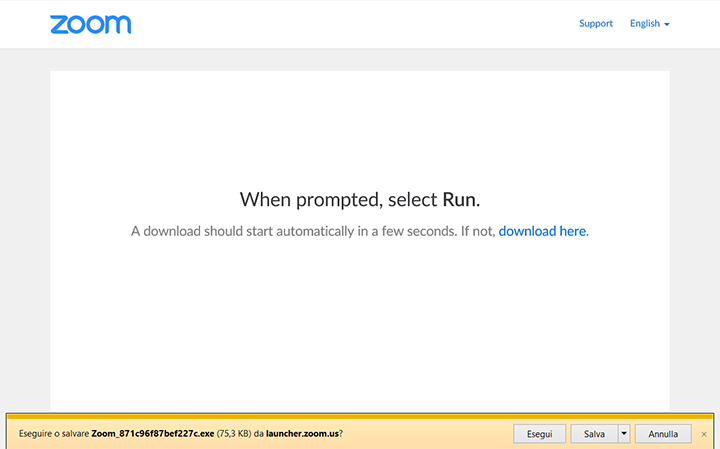This screenshot has height=449, width=720.
Task: Click the Salva button to save the file
Action: [594, 434]
